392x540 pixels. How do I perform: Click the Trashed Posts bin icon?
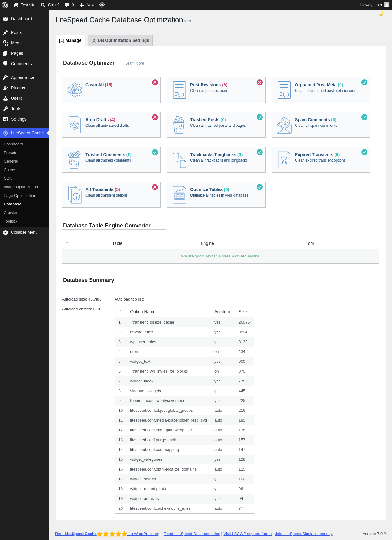(179, 125)
